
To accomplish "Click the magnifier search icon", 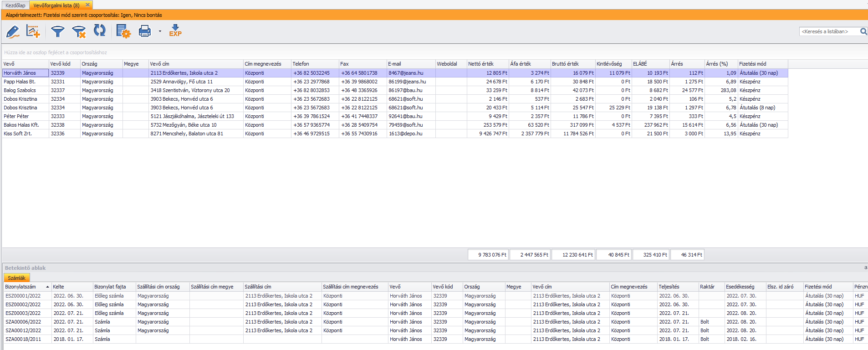I will point(863,31).
